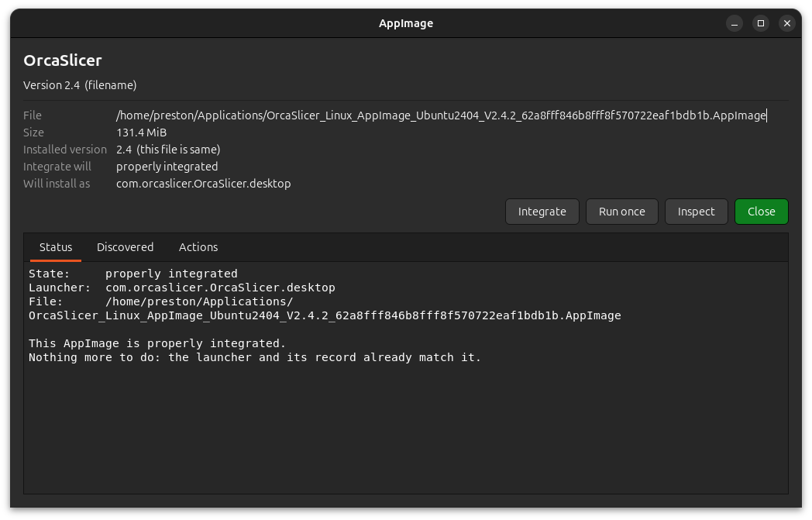Click 'This AppImage is properly integrated.' line
Screen dimensions: 812x520
click(157, 343)
